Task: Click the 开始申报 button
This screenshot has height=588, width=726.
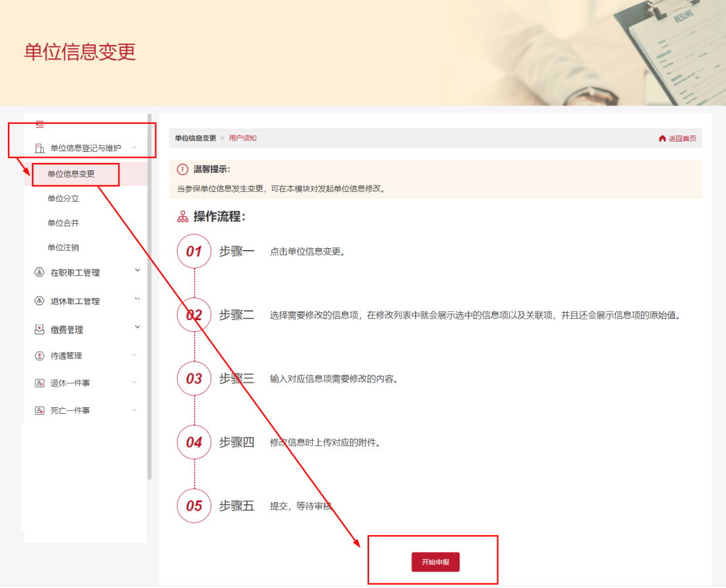Action: [434, 562]
